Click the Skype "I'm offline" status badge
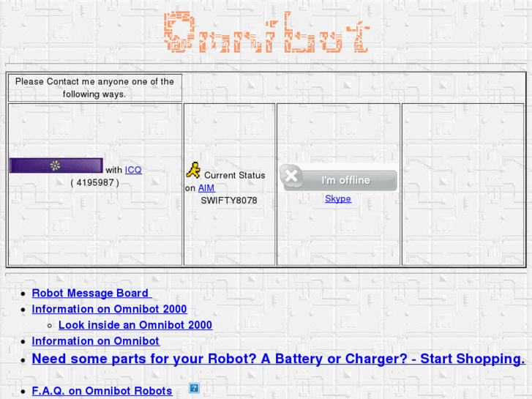 tap(338, 178)
